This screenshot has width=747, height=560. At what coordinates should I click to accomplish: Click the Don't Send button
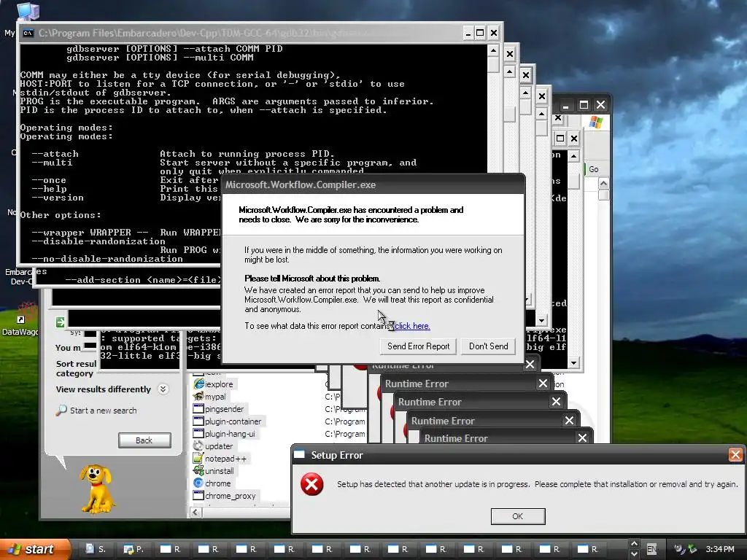coord(488,346)
